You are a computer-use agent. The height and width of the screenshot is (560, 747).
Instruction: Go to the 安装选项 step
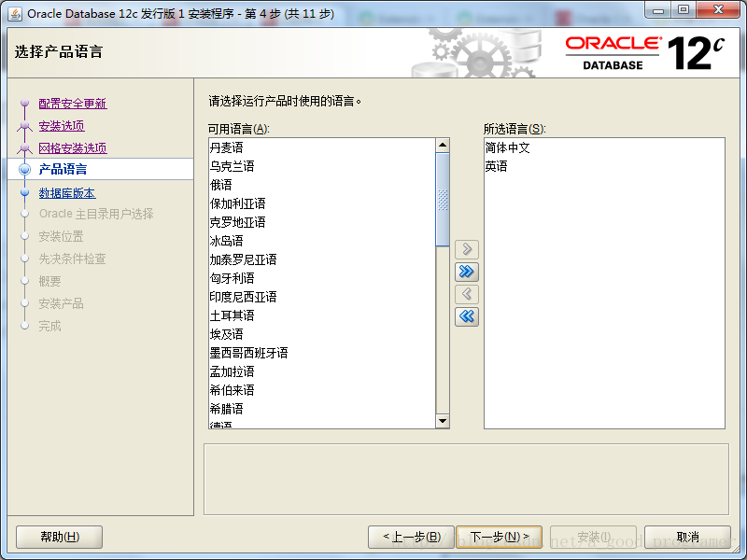point(62,126)
